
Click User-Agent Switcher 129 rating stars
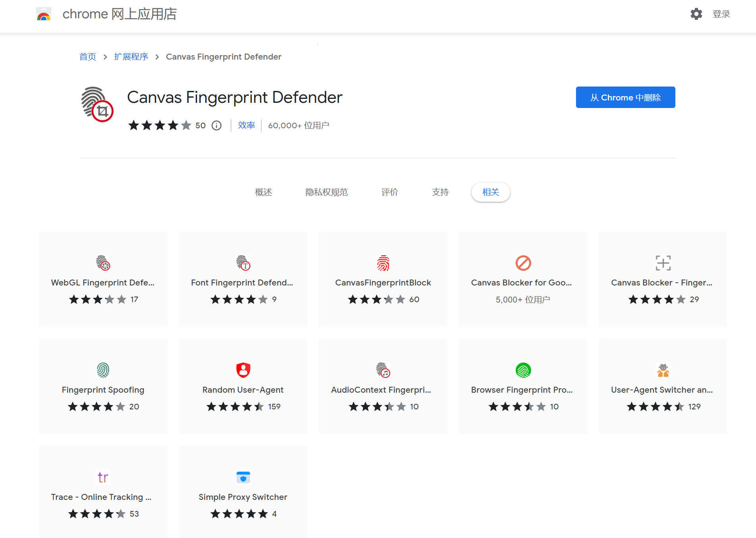click(x=655, y=407)
